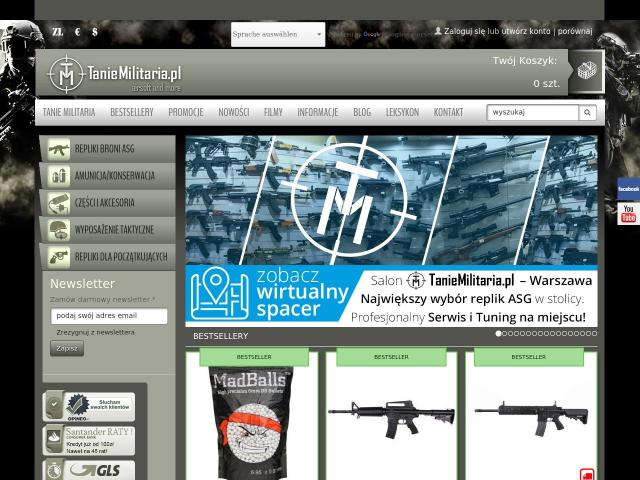Open the PROMOCJE menu item
Screen dimensions: 640x480
(186, 112)
